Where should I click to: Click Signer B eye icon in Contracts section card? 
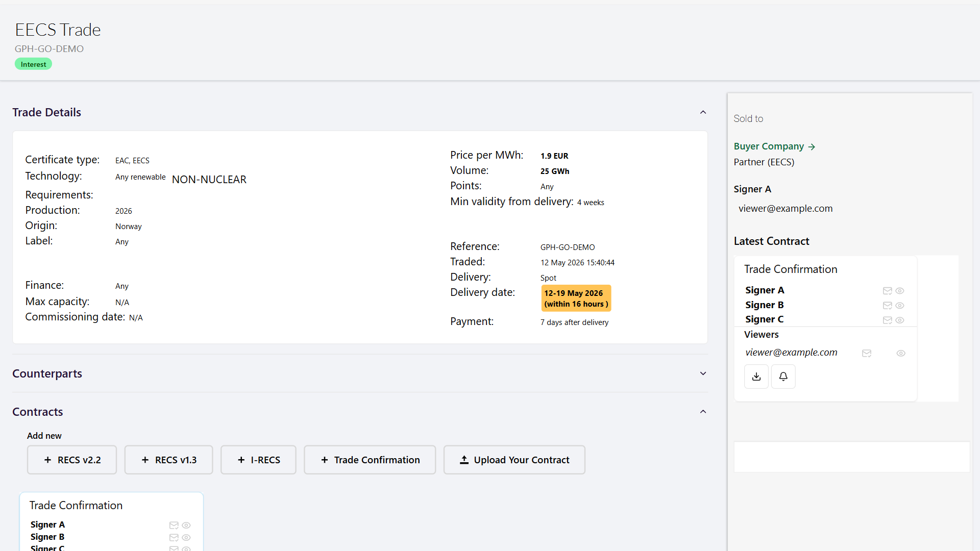click(186, 538)
